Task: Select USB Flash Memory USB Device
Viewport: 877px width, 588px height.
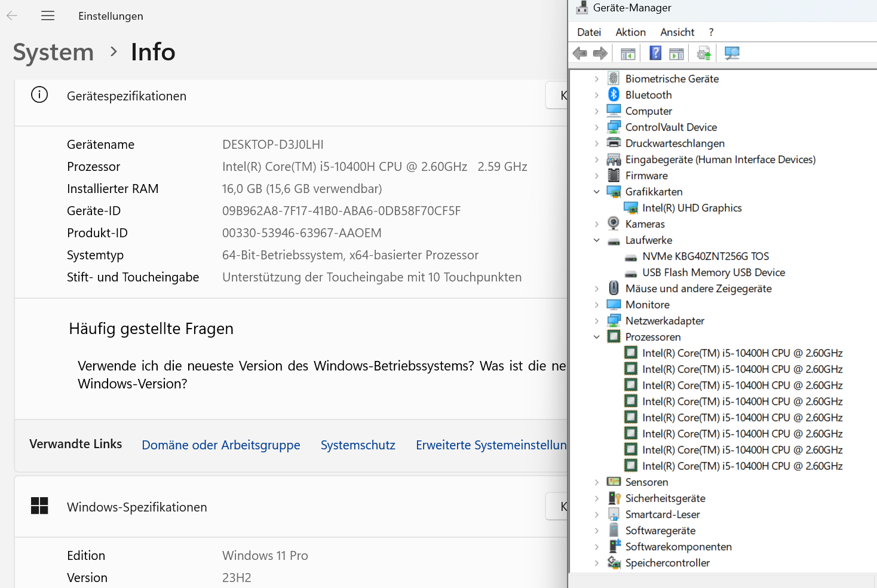Action: pyautogui.click(x=713, y=272)
